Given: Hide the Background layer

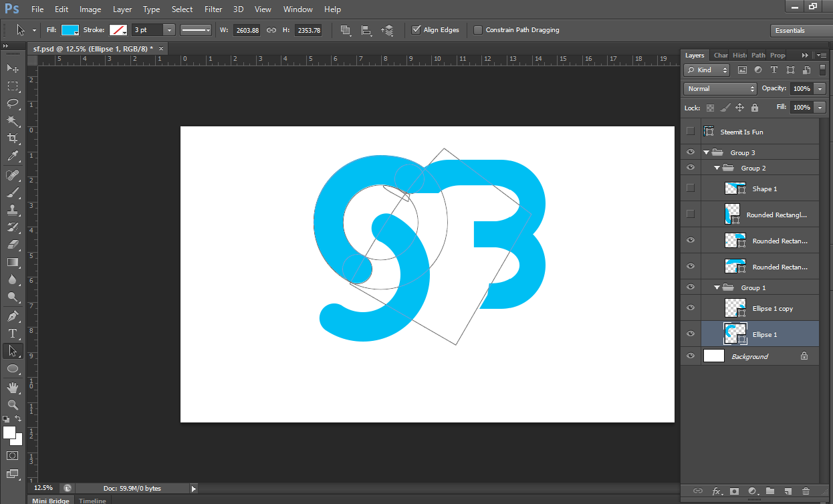Looking at the screenshot, I should [691, 356].
